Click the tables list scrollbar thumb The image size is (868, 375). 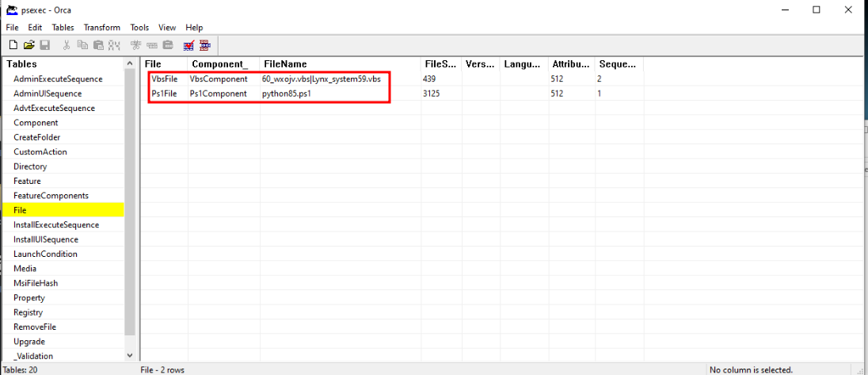coord(130,203)
